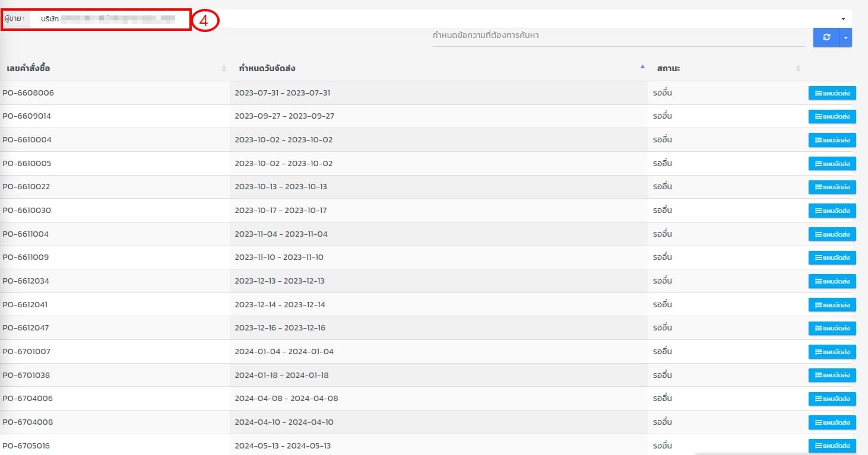This screenshot has height=455, width=868.
Task: Open delivery plan for PO-6608006
Action: click(x=832, y=93)
